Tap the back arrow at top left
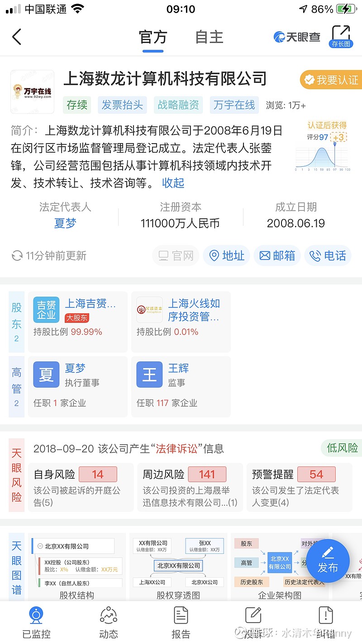The width and height of the screenshot is (362, 644). tap(16, 37)
